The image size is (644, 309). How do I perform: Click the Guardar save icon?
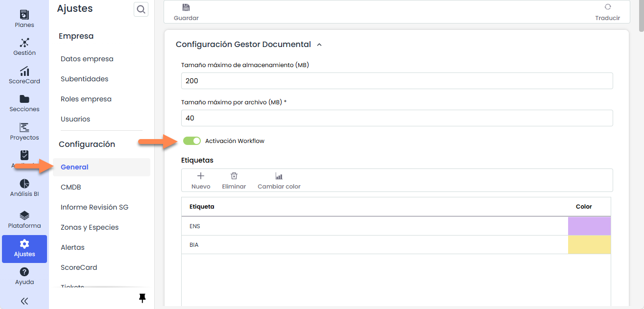click(x=186, y=8)
